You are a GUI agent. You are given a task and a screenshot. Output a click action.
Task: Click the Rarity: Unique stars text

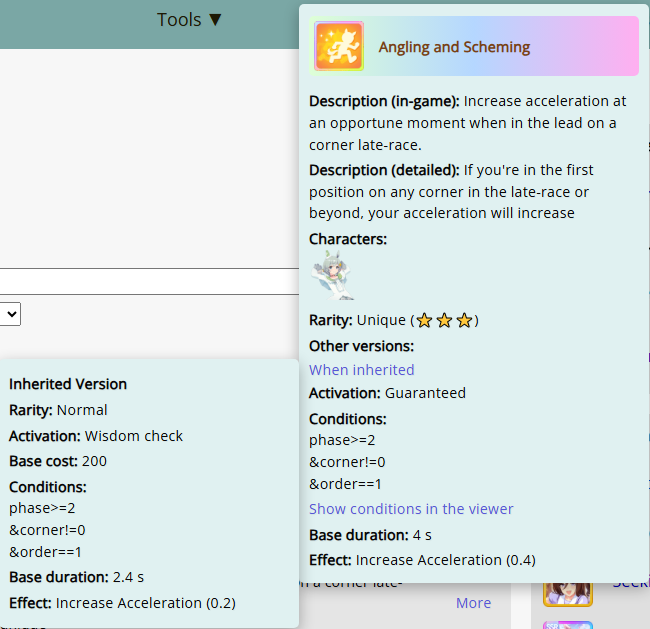(x=394, y=320)
